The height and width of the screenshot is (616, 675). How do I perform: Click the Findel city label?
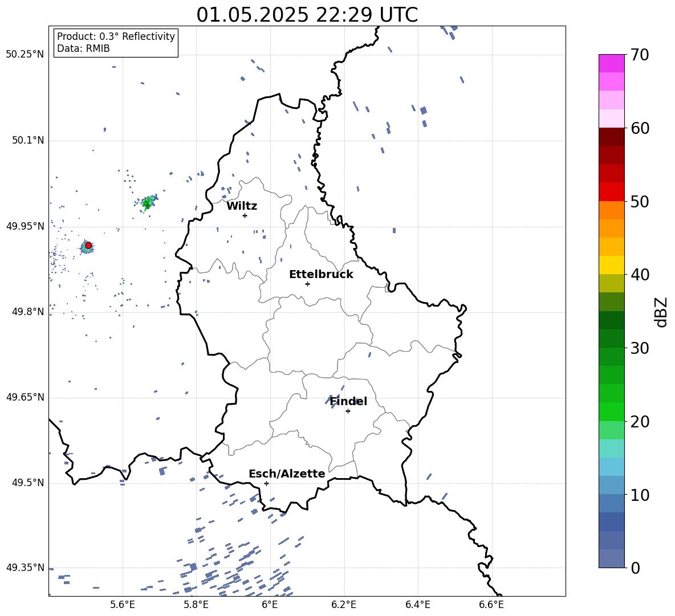pos(348,401)
